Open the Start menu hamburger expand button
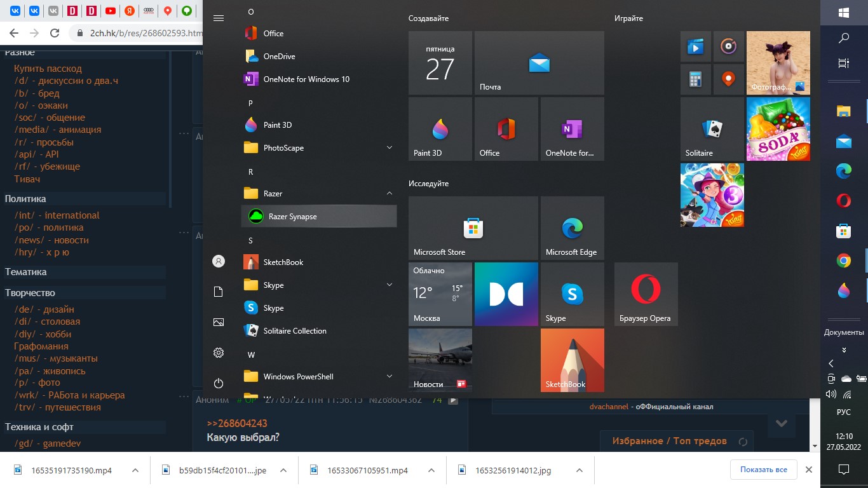This screenshot has width=868, height=488. coord(219,18)
